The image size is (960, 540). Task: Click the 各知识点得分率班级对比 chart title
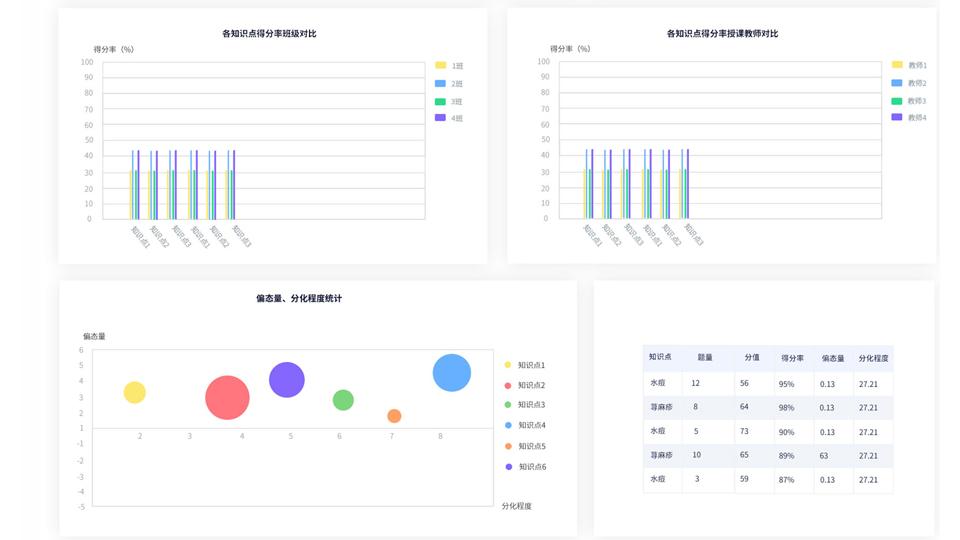point(269,34)
